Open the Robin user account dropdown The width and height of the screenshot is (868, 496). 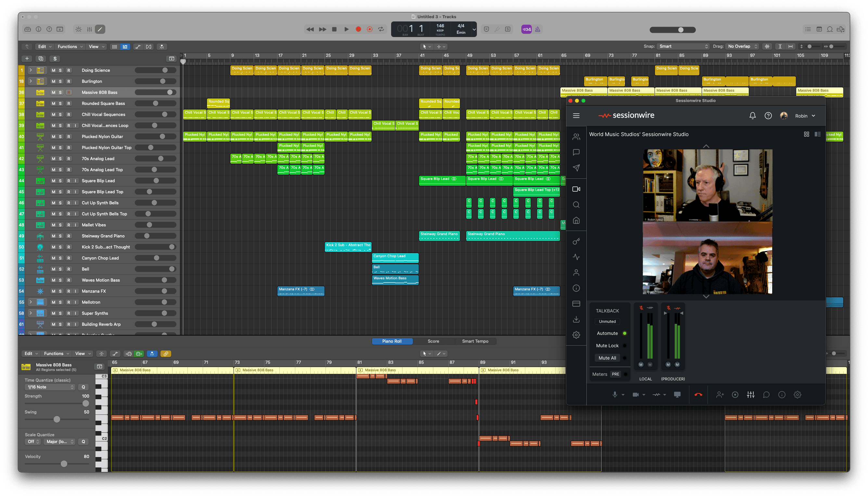pos(805,116)
